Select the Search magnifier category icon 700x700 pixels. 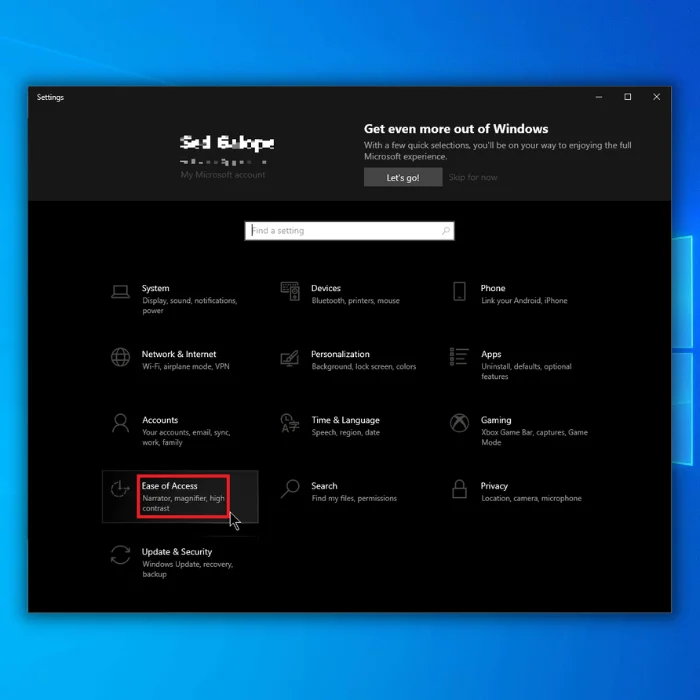pos(290,489)
